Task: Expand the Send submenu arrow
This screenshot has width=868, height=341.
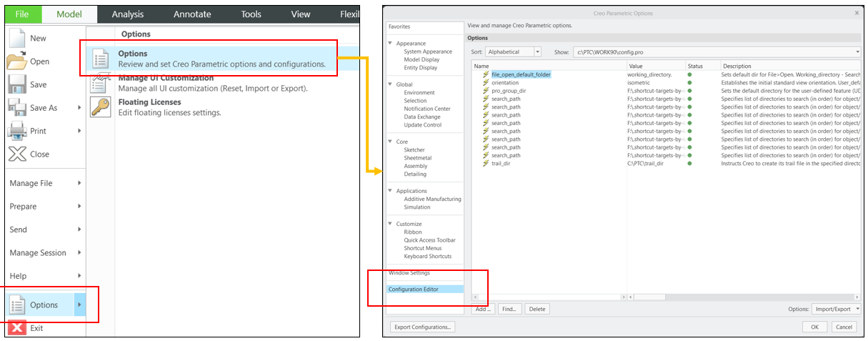Action: [x=79, y=229]
